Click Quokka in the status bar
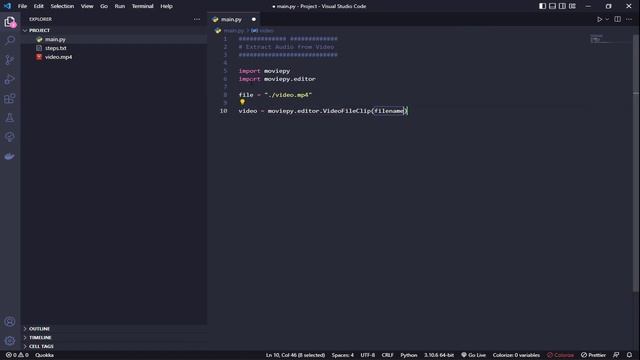This screenshot has width=640, height=360. pyautogui.click(x=44, y=355)
